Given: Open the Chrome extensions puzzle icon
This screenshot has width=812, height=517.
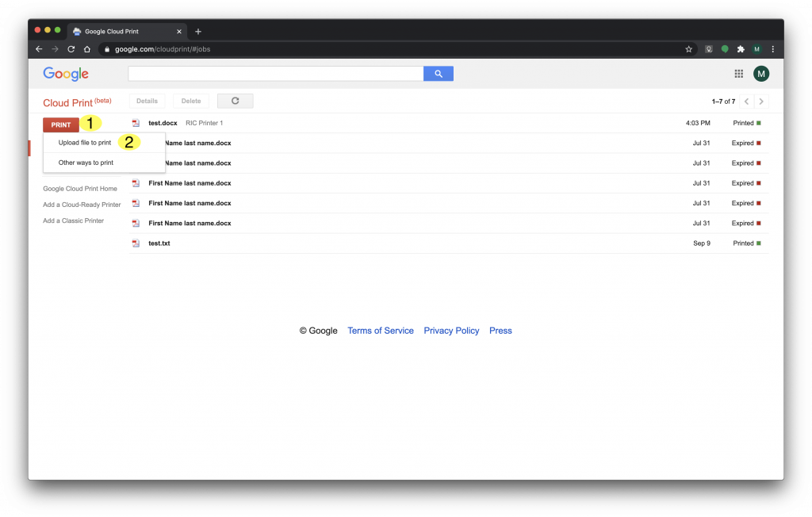Looking at the screenshot, I should click(x=741, y=49).
